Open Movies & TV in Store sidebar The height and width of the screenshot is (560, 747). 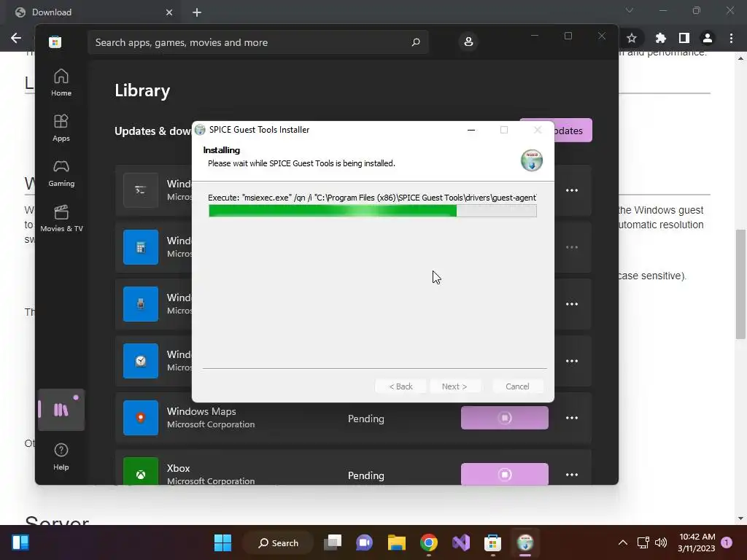61,219
